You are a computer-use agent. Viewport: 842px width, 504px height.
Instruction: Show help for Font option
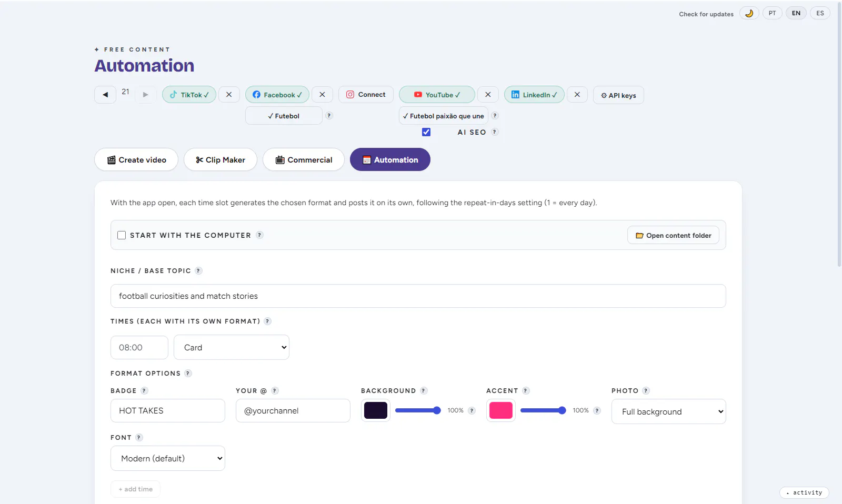coord(139,437)
